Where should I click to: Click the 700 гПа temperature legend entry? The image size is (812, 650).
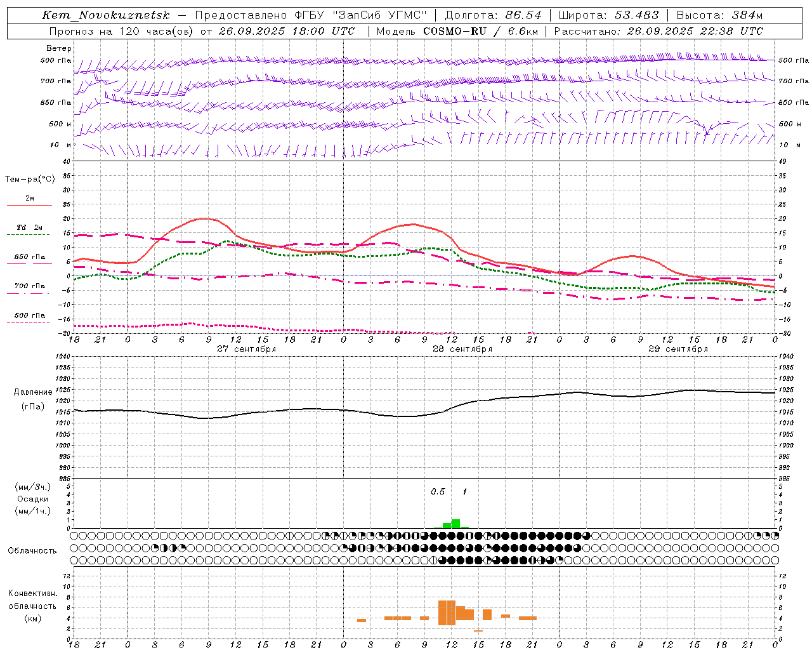pyautogui.click(x=30, y=286)
